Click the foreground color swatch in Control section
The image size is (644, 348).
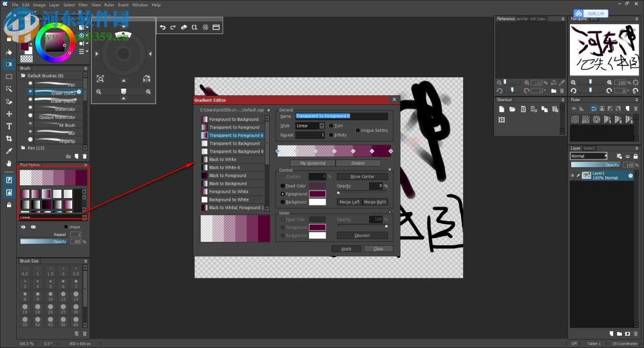coord(317,194)
